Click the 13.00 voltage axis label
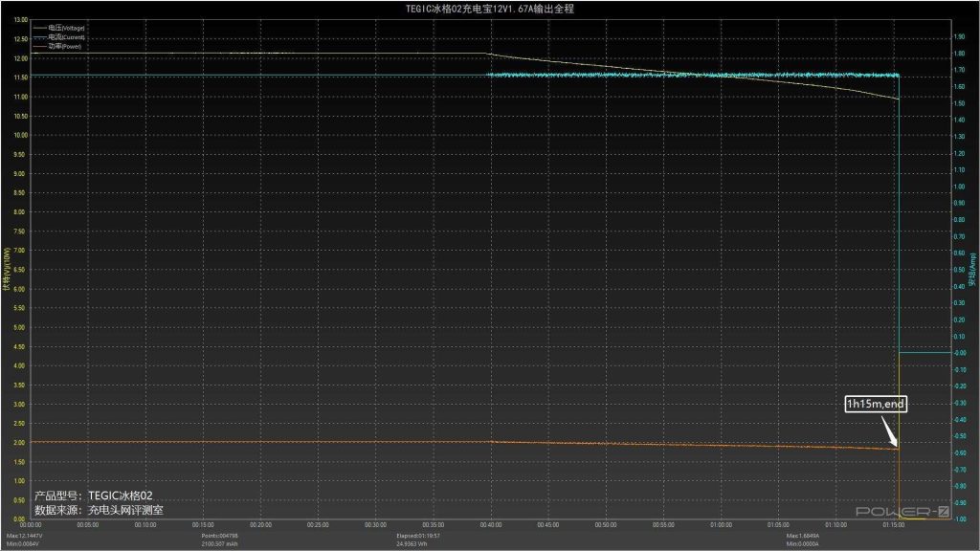This screenshot has height=551, width=980. [x=21, y=20]
